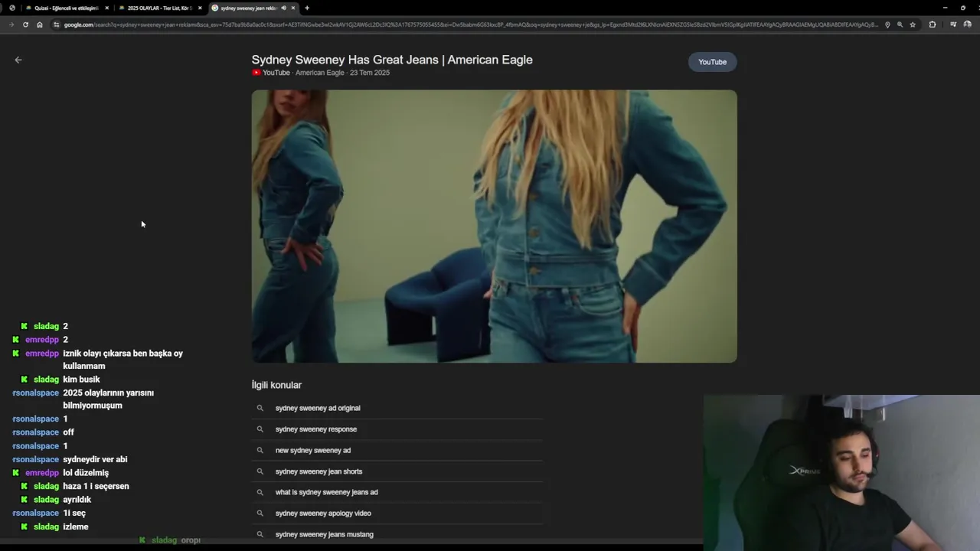Open the zoom magnifier icon in address bar
The image size is (980, 551).
[900, 24]
